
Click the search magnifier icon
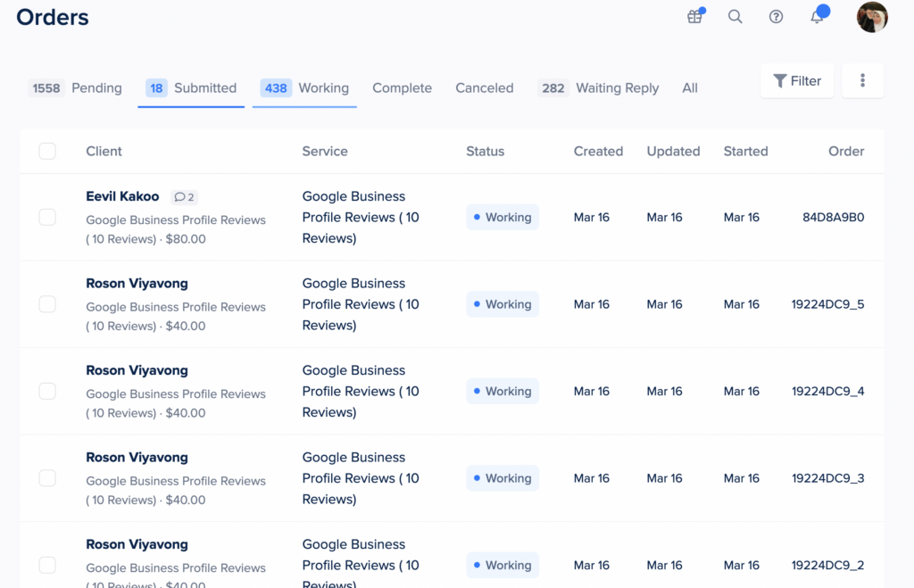[x=735, y=17]
